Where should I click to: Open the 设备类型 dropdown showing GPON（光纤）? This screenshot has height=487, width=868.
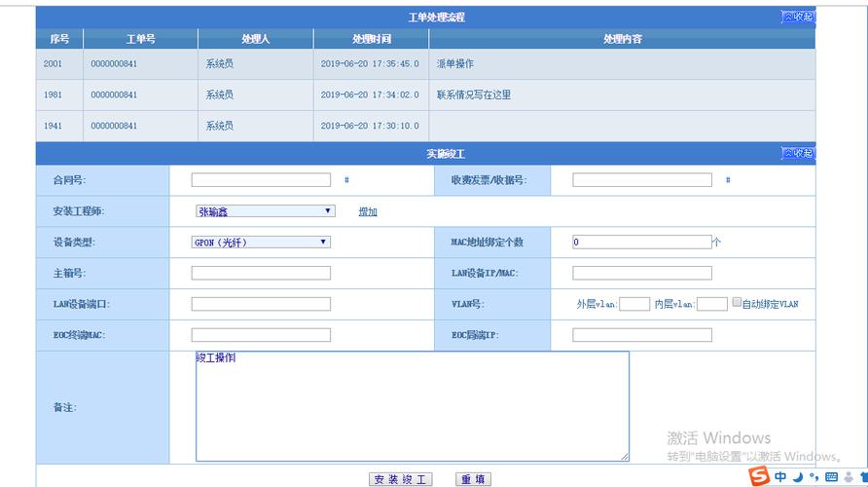pos(261,243)
